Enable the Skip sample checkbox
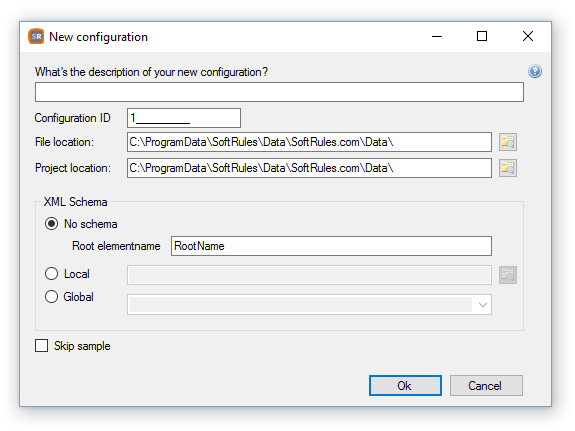575x431 pixels. pyautogui.click(x=41, y=346)
